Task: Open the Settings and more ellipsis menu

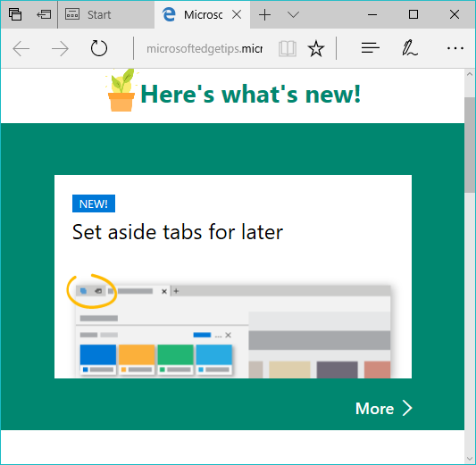Action: (455, 48)
